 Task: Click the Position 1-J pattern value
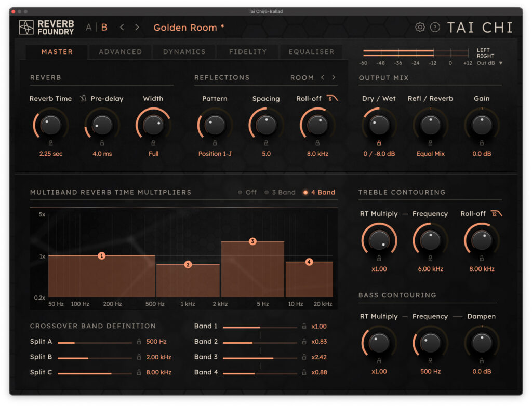(x=215, y=154)
